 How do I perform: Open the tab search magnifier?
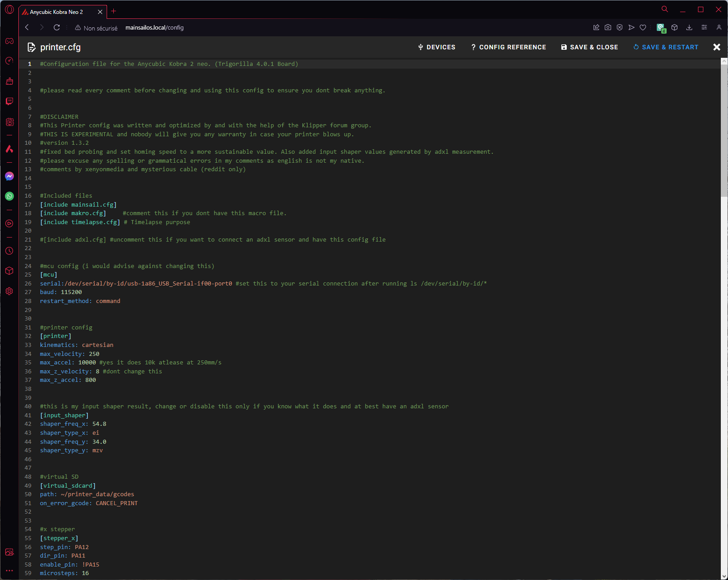pos(665,9)
